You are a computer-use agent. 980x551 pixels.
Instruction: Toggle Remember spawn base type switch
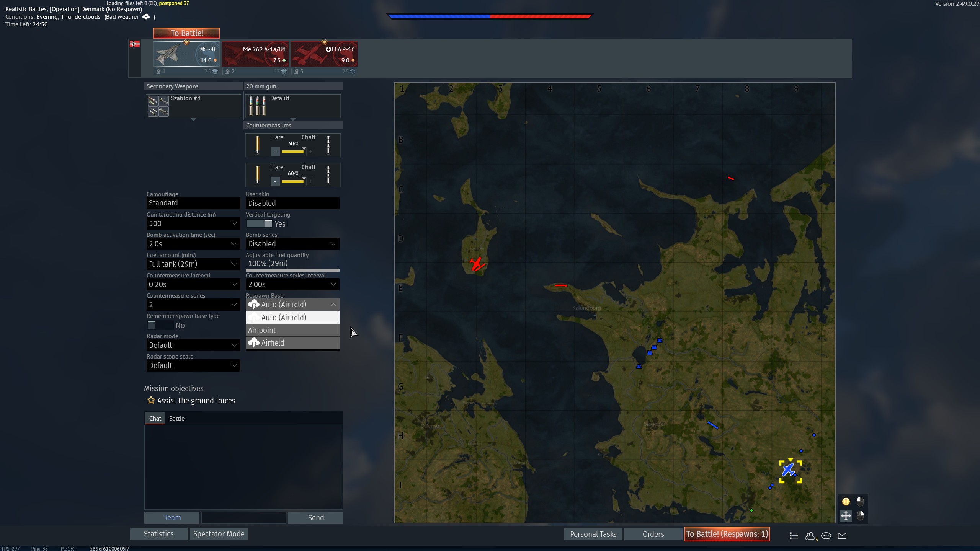tap(160, 325)
